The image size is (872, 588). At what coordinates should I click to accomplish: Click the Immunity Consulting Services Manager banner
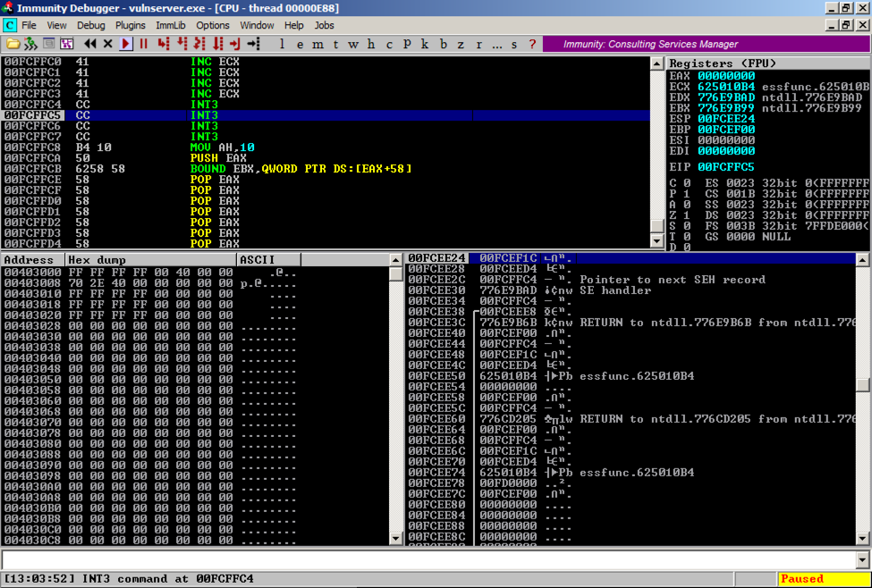pyautogui.click(x=650, y=44)
